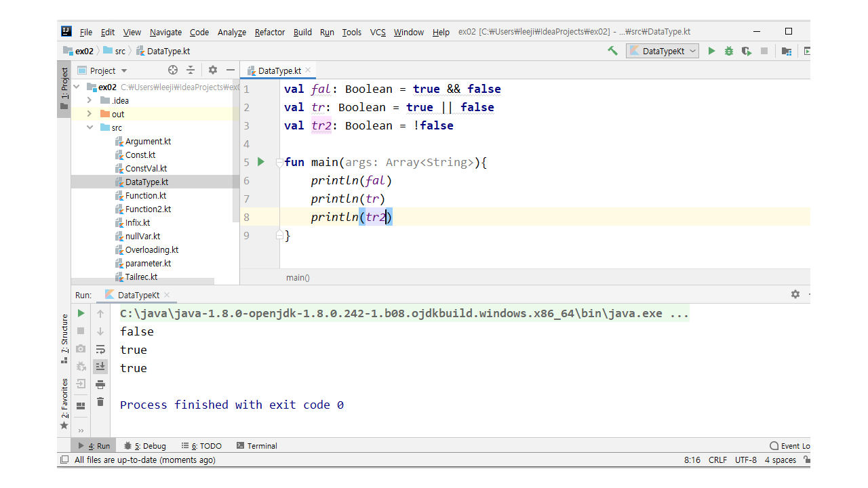Open Function2.kt in the project tree

(x=148, y=209)
